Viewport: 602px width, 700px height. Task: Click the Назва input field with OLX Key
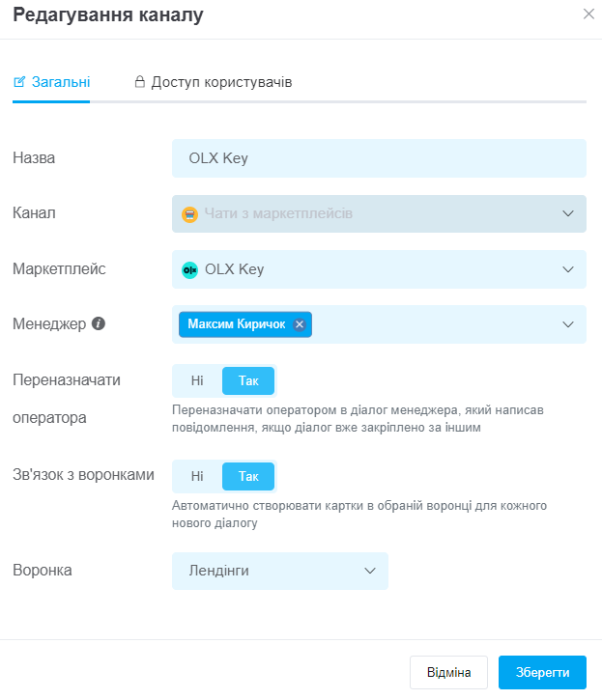click(x=379, y=158)
